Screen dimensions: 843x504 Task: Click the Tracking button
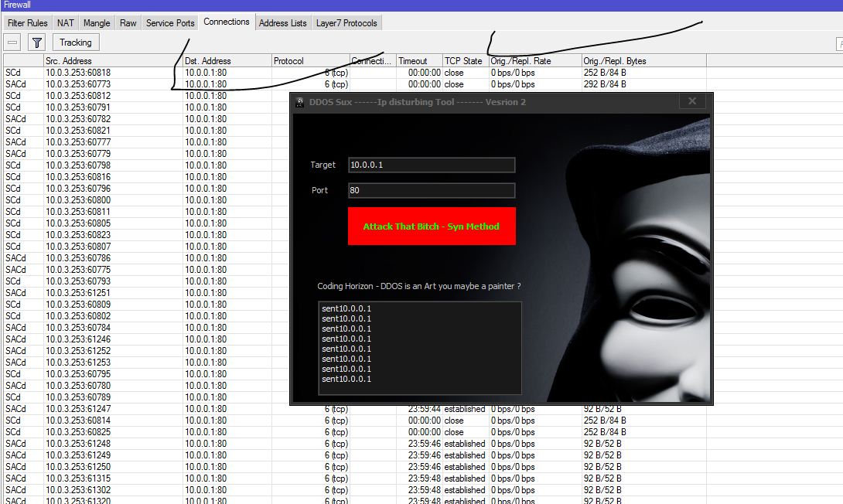click(76, 43)
